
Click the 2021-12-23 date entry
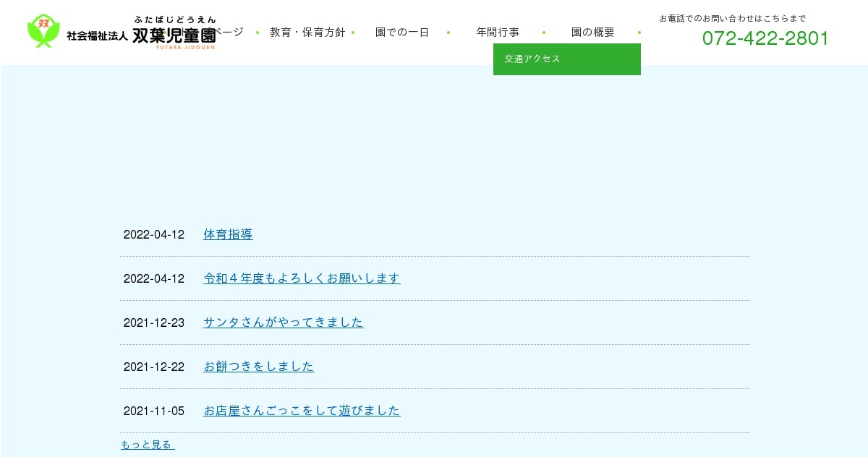[154, 323]
